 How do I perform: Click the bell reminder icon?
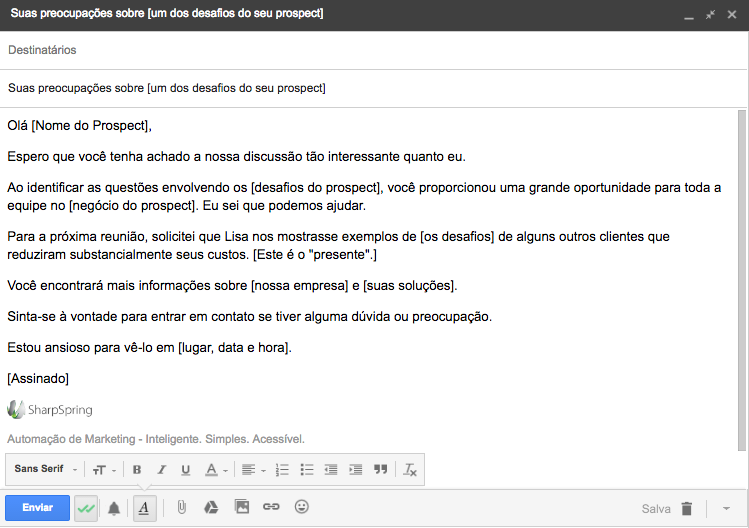coord(114,508)
